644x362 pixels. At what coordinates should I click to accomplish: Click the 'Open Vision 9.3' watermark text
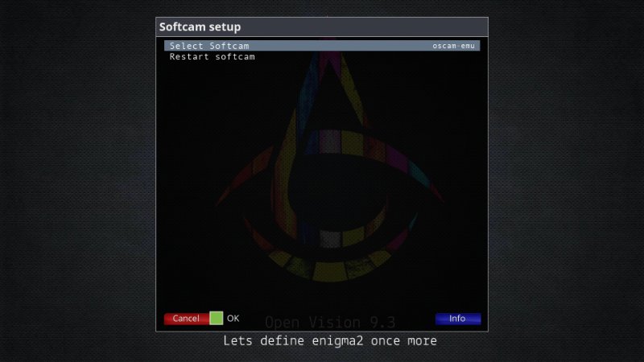coord(330,322)
